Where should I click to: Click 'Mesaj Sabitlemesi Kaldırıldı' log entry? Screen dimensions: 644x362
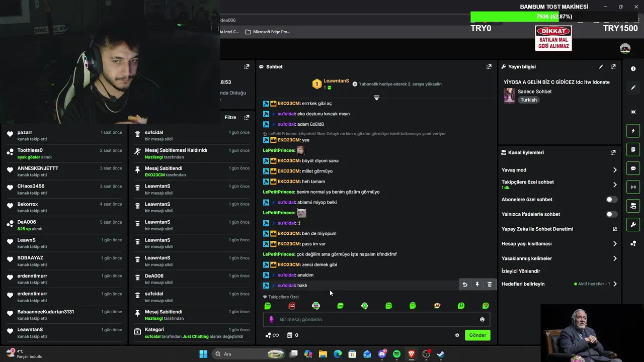192,153
